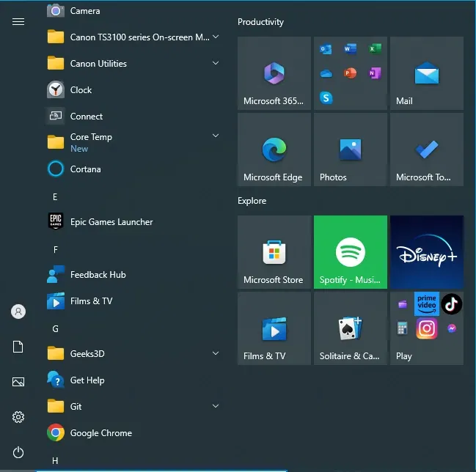This screenshot has width=476, height=472.
Task: Open the hamburger menu at top left
Action: (18, 22)
